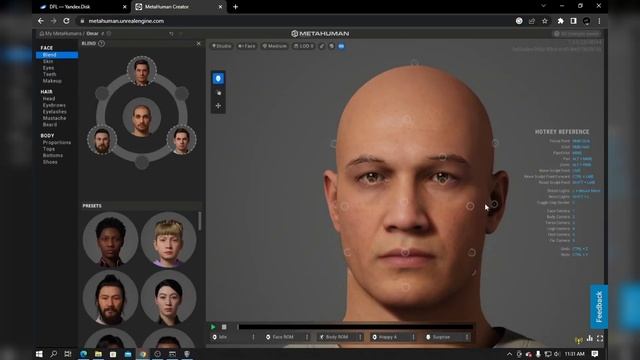Open the Mustache hair section

click(x=54, y=118)
